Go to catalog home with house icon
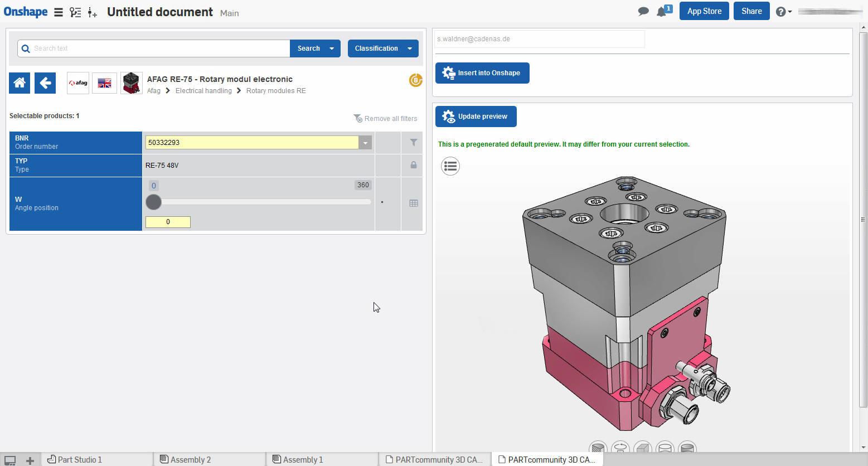The height and width of the screenshot is (466, 868). 20,83
